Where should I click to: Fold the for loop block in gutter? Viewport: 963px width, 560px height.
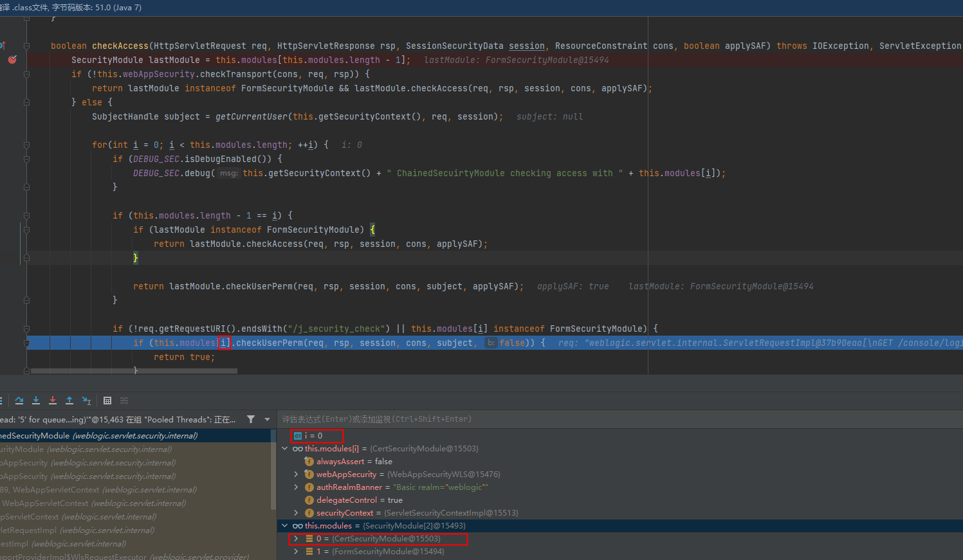26,145
